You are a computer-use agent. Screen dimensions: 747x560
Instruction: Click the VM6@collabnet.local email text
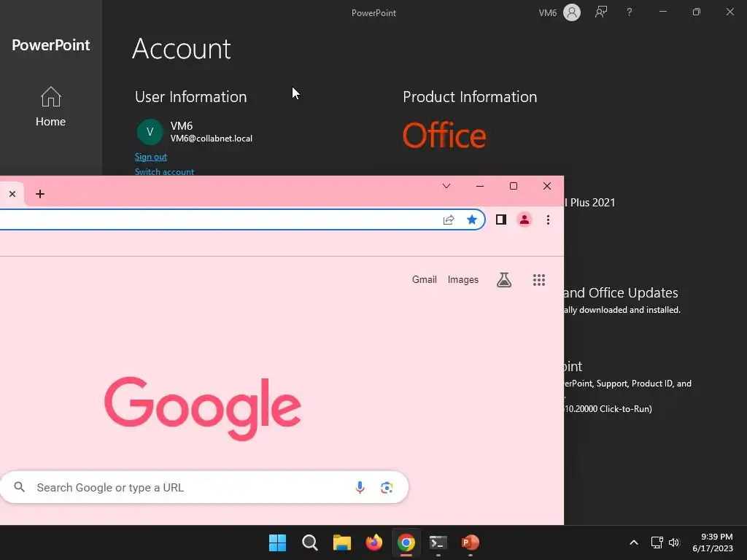[x=212, y=139]
